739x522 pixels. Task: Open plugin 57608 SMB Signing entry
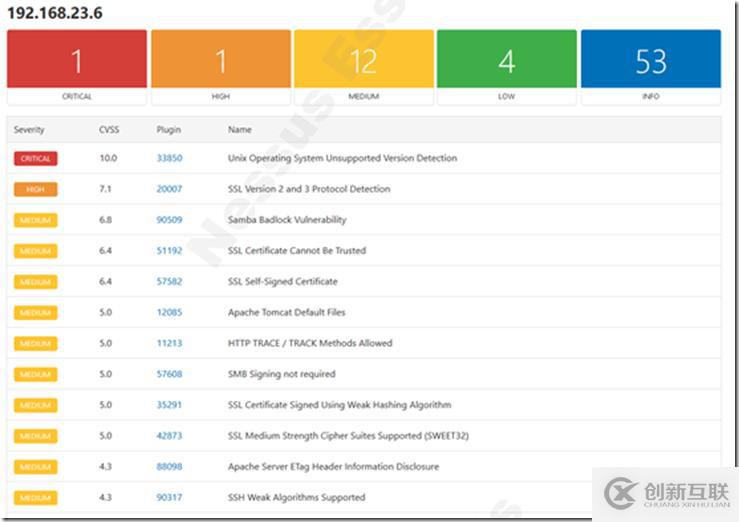tap(169, 374)
